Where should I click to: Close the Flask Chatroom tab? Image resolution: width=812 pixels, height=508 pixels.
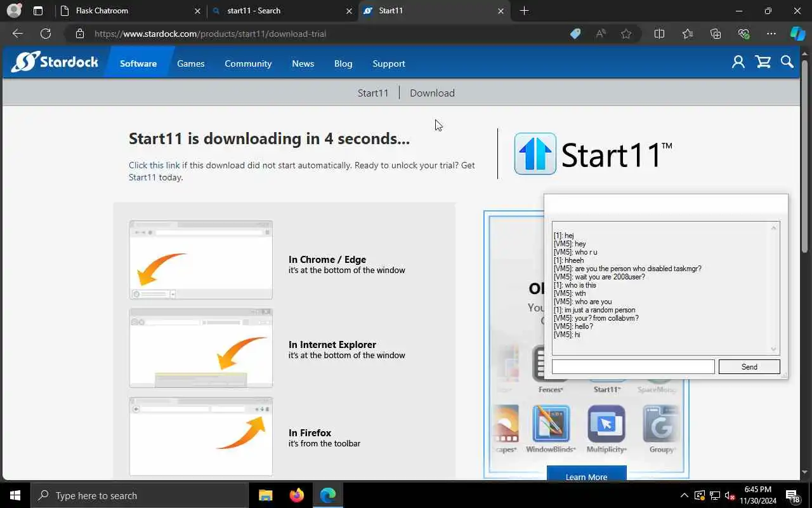pos(197,11)
